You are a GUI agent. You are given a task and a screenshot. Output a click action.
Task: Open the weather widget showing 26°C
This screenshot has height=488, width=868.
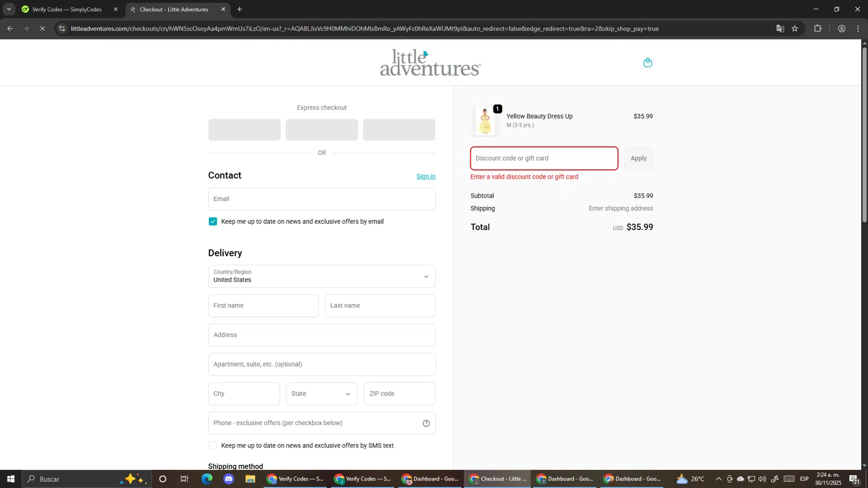tap(690, 479)
